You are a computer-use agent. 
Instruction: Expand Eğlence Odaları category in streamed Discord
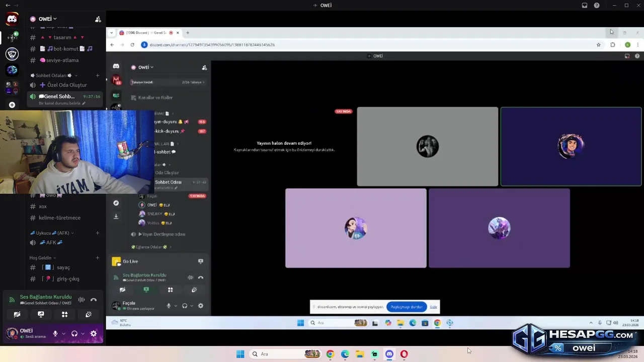[151, 247]
